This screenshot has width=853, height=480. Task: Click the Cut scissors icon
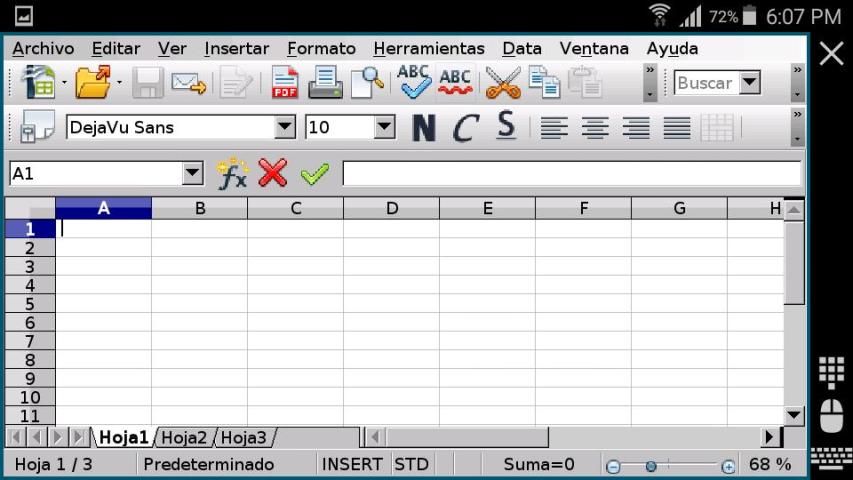pos(503,83)
